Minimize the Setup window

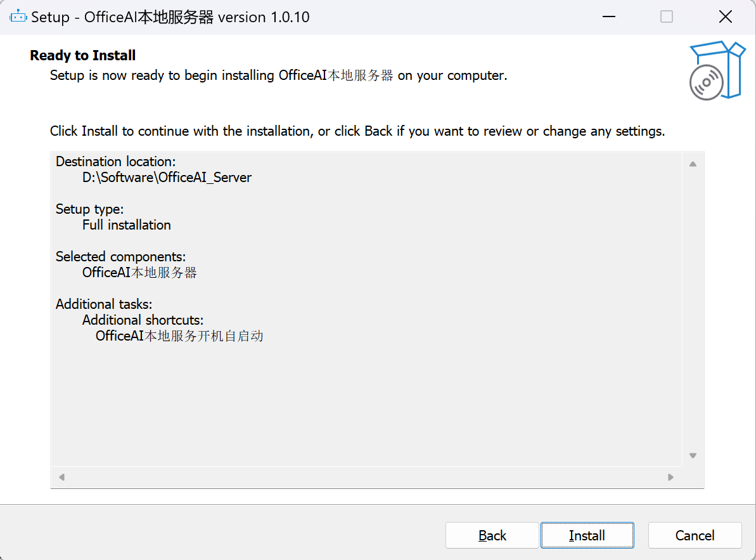[x=609, y=17]
